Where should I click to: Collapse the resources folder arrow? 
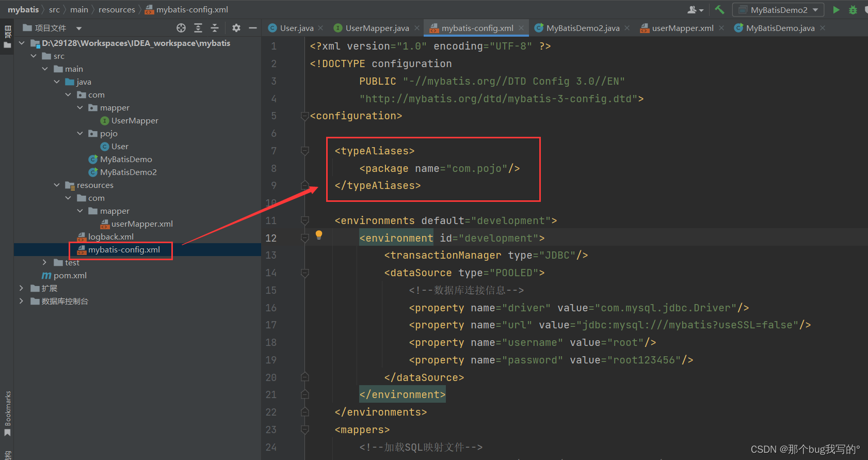pyautogui.click(x=57, y=185)
